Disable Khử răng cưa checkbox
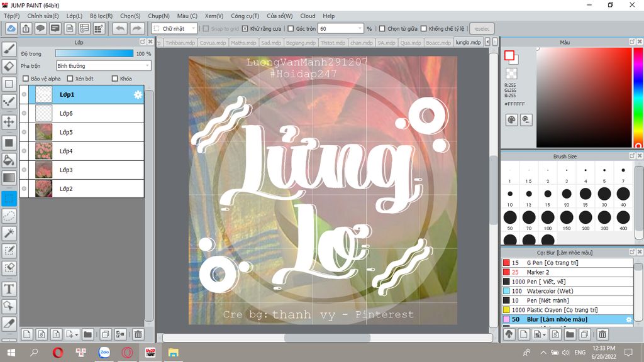This screenshot has width=644, height=362. pos(245,29)
